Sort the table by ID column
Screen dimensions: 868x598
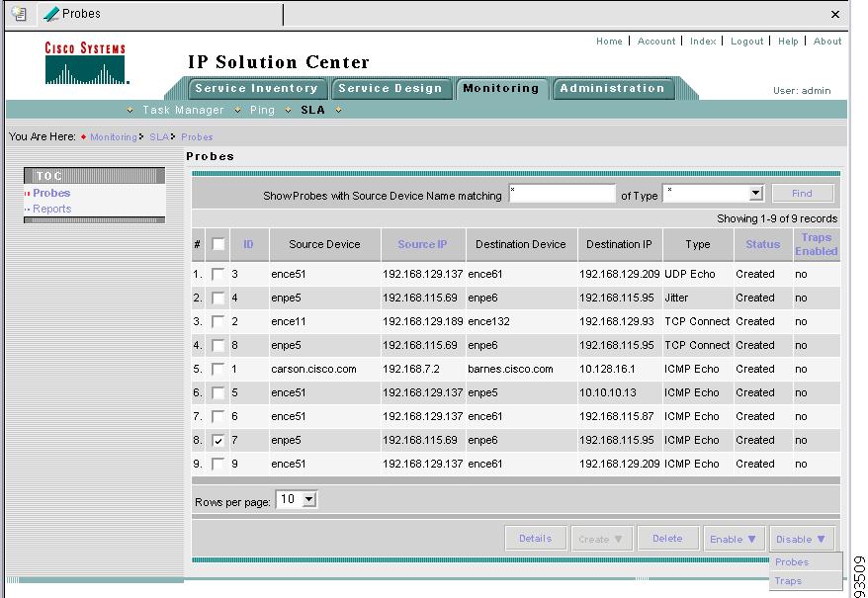click(248, 244)
